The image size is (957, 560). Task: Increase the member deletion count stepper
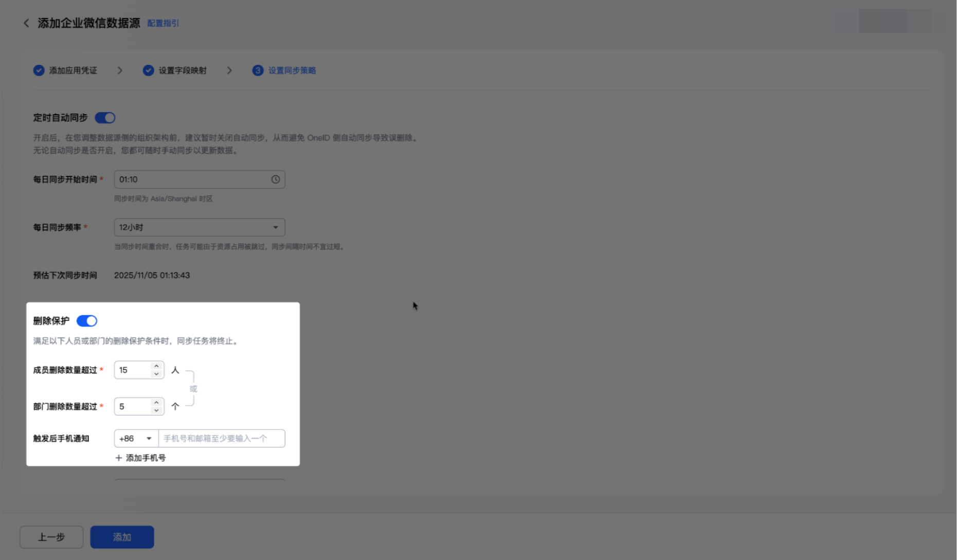coord(156,366)
